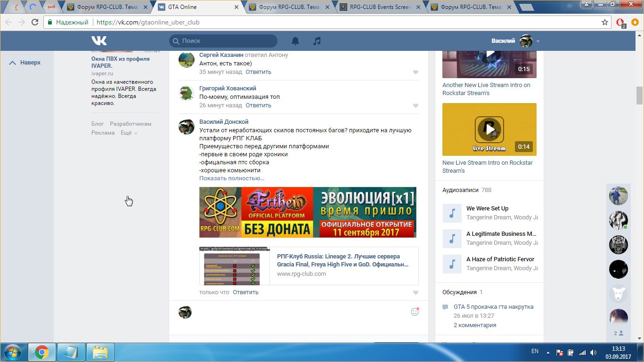Click Ответить under Василий Донской's comment
The width and height of the screenshot is (644, 362).
[x=245, y=292]
